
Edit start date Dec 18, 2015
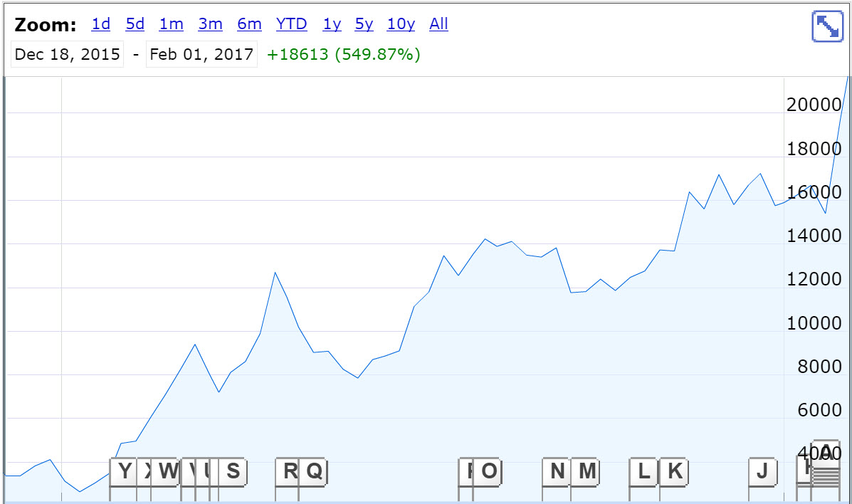(x=68, y=55)
